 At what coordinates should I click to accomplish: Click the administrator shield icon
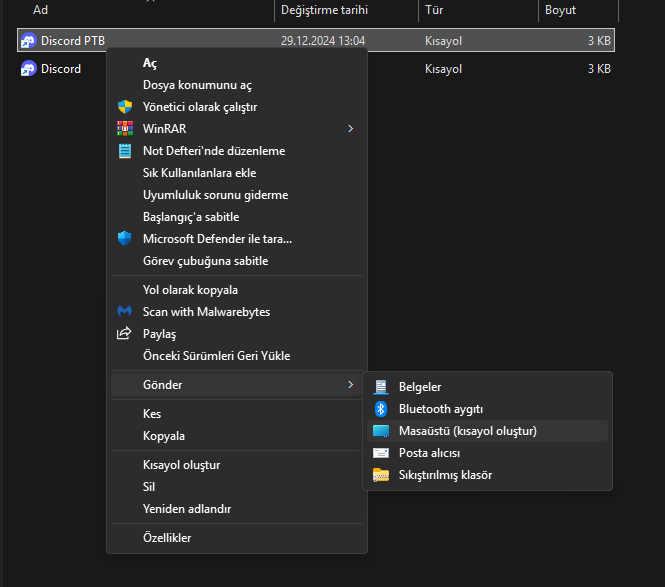point(125,107)
